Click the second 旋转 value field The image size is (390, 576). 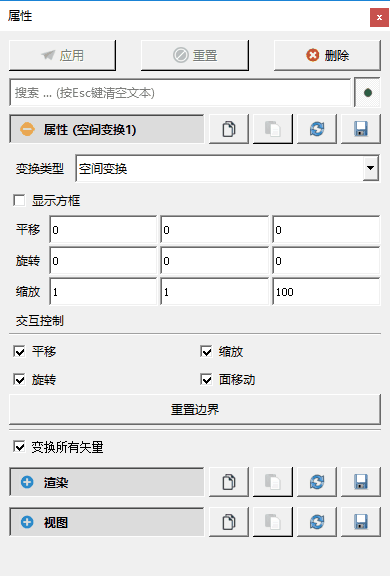coord(214,261)
